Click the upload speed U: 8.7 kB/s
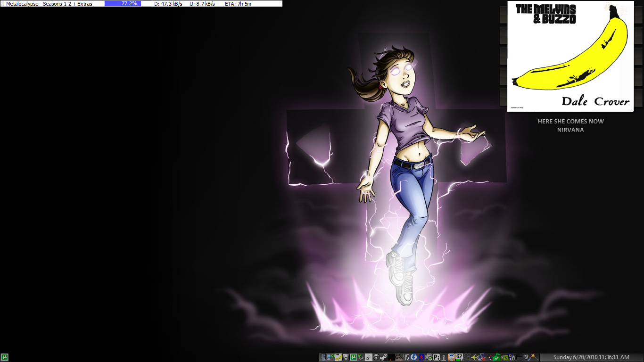This screenshot has width=644, height=362. (202, 3)
